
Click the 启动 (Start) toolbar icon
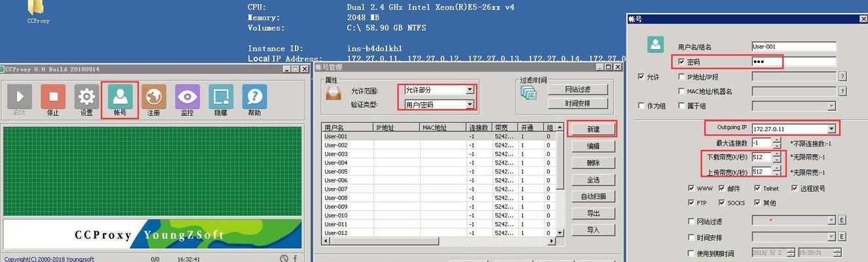(x=19, y=97)
